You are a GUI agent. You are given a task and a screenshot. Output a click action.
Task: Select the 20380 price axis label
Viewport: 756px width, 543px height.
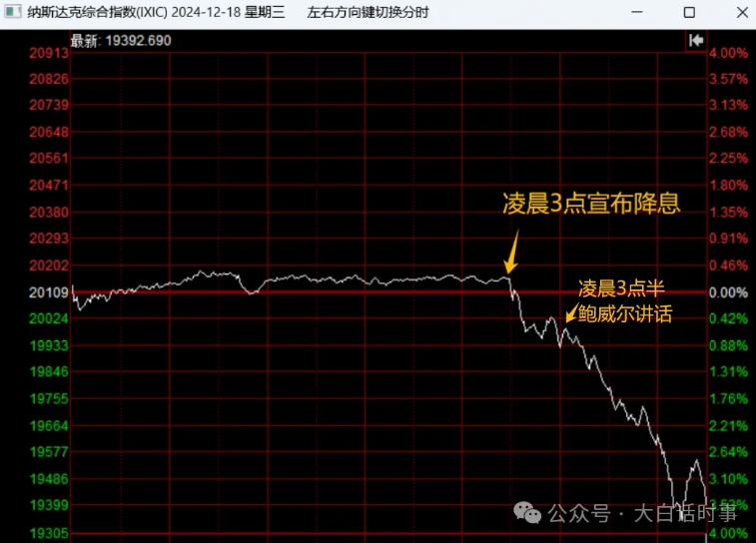click(49, 212)
